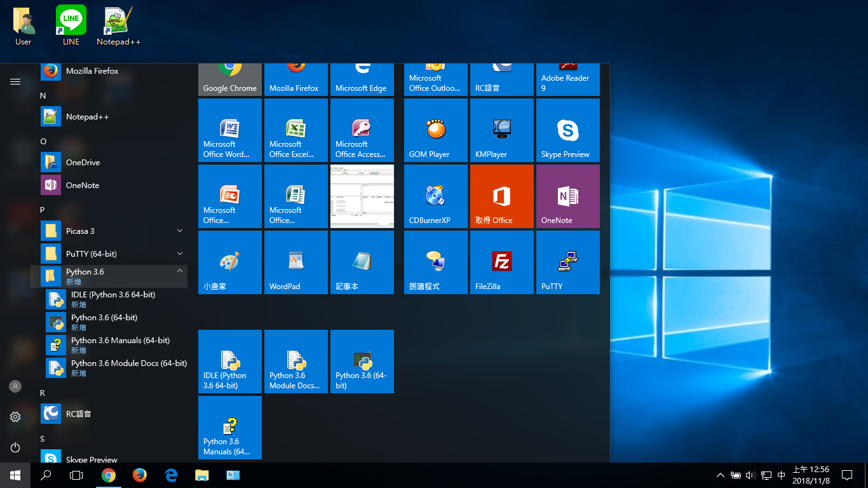
Task: Collapse the Python 3.6 folder
Action: point(109,276)
